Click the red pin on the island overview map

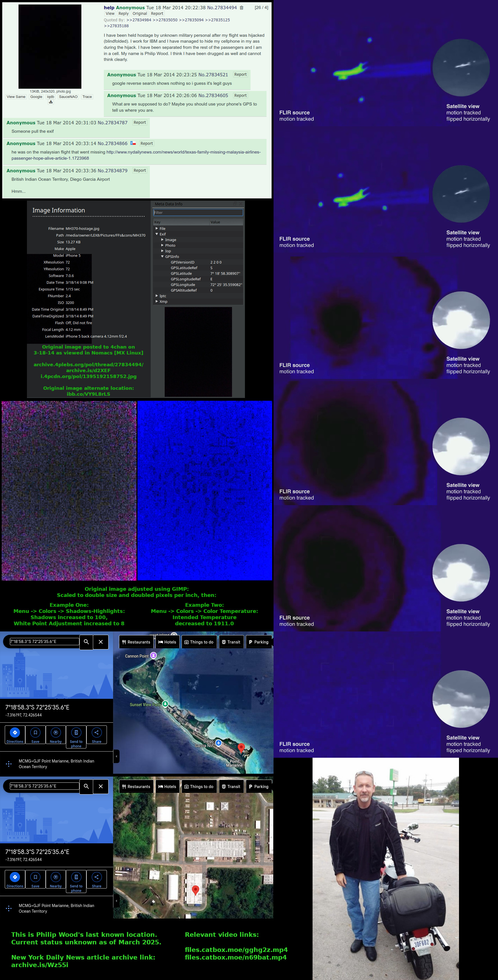click(241, 748)
